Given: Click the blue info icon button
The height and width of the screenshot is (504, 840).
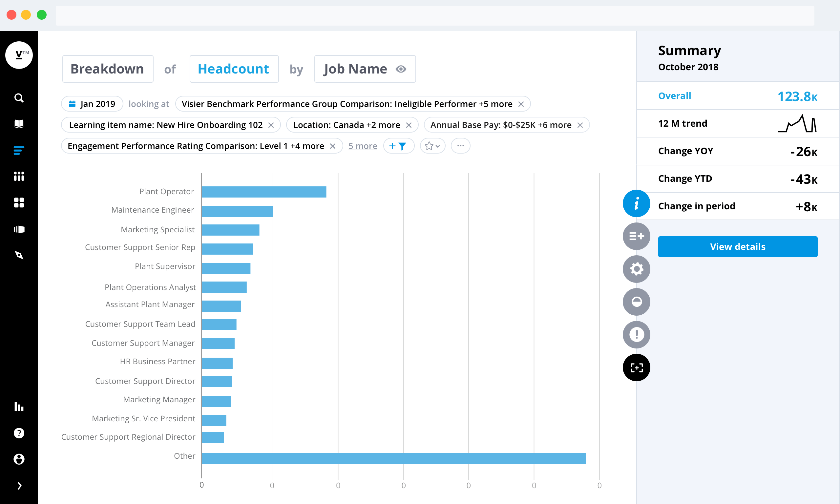Looking at the screenshot, I should (636, 203).
